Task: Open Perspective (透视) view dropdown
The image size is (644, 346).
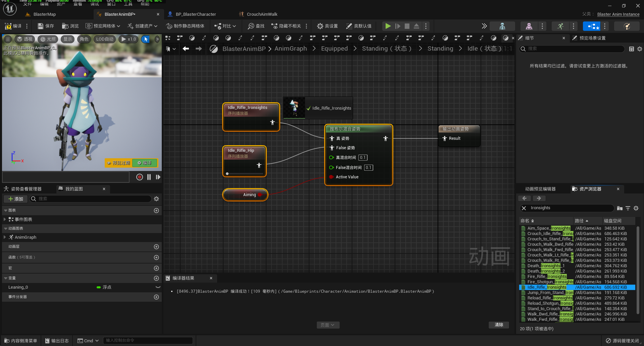Action: click(x=25, y=39)
